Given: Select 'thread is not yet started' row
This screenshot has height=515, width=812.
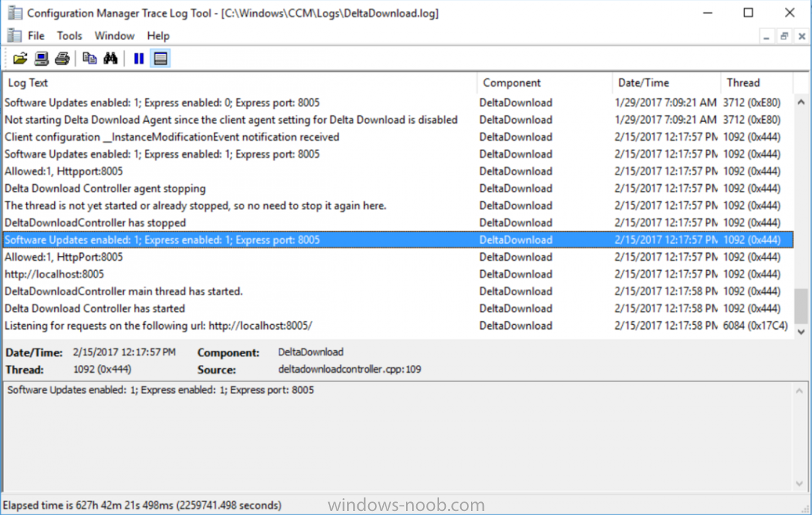Looking at the screenshot, I should coord(398,205).
